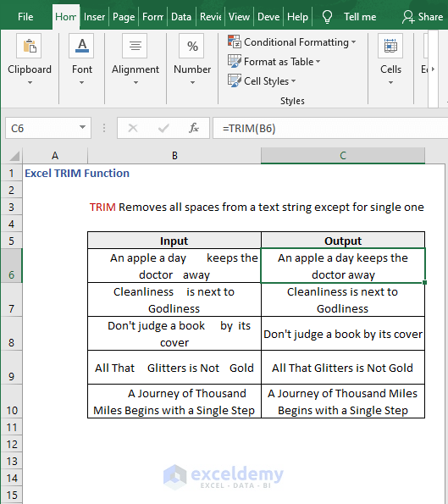
Task: Select the 'Output' header cell
Action: tap(343, 241)
